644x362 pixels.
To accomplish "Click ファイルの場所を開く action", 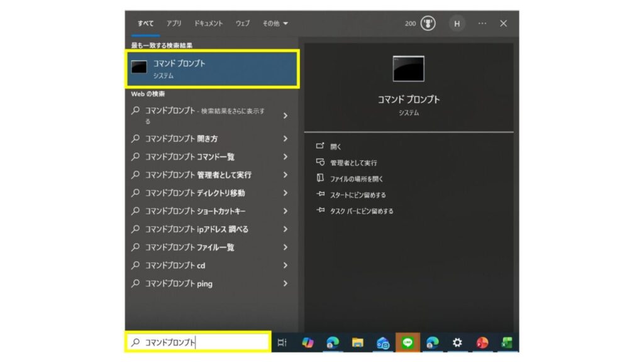I will coord(357,178).
